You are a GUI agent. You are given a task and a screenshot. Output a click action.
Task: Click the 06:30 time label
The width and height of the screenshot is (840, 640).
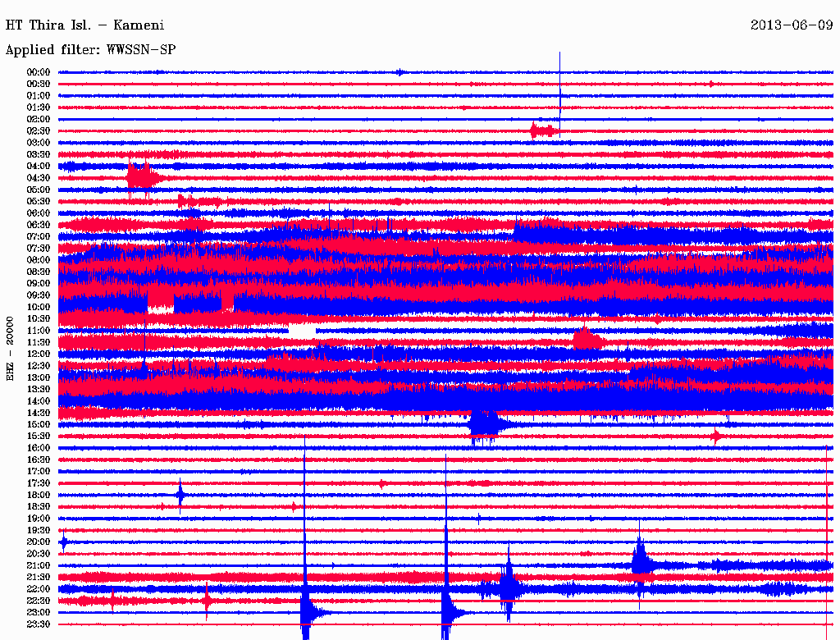39,225
